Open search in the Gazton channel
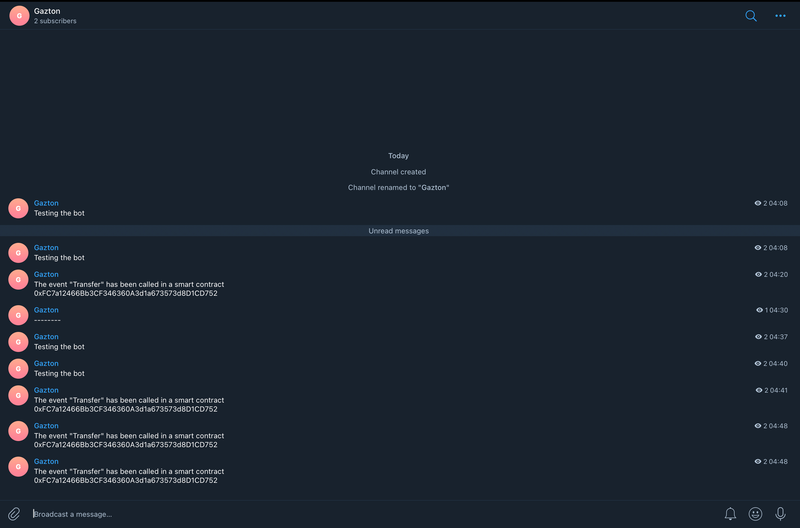 coord(751,16)
